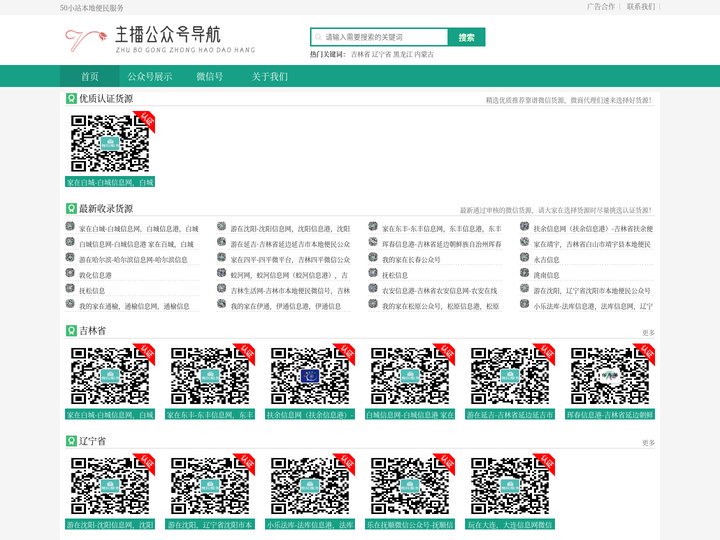The height and width of the screenshot is (540, 720).
Task: Open list link 洮南信息
Action: [546, 276]
